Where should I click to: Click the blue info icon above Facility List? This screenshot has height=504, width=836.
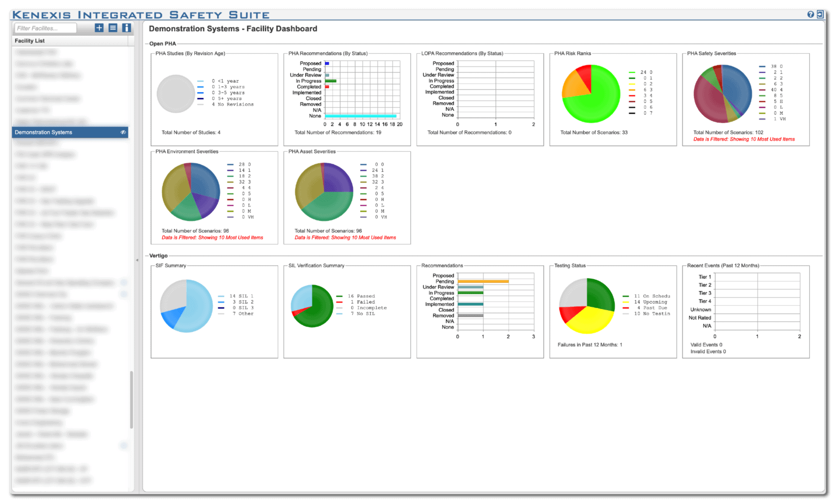126,28
